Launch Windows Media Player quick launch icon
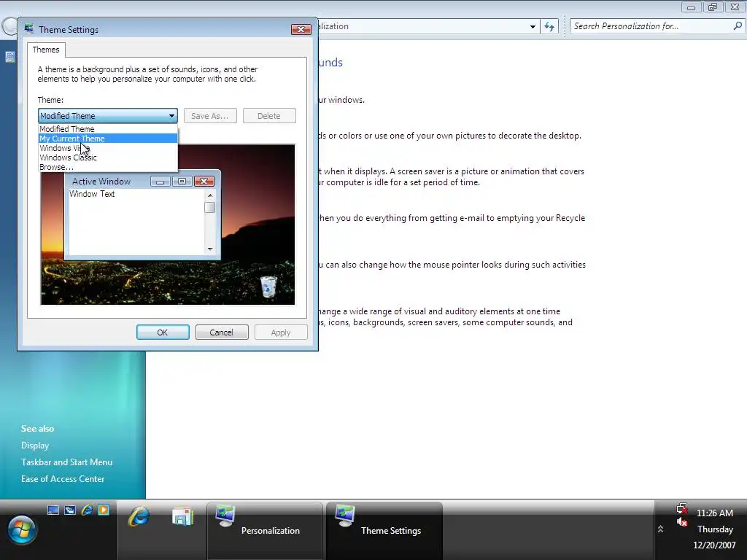The image size is (747, 560). click(x=104, y=510)
